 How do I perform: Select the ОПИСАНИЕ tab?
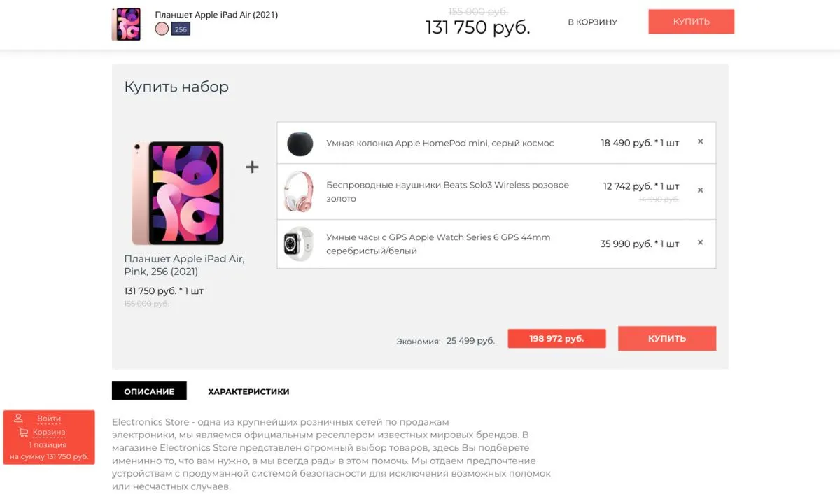tap(149, 391)
